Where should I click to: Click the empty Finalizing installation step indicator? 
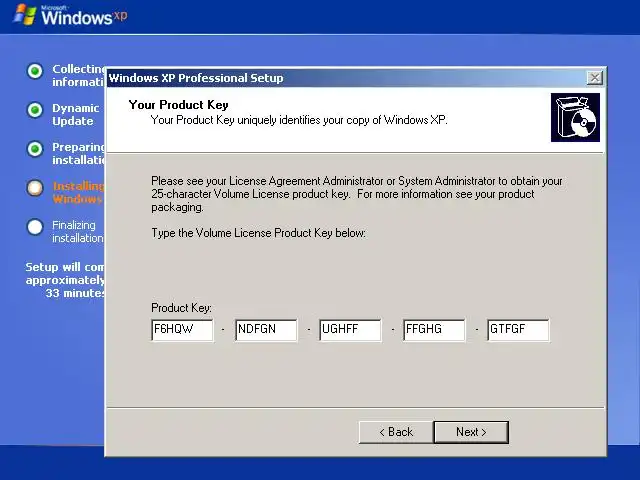[35, 227]
